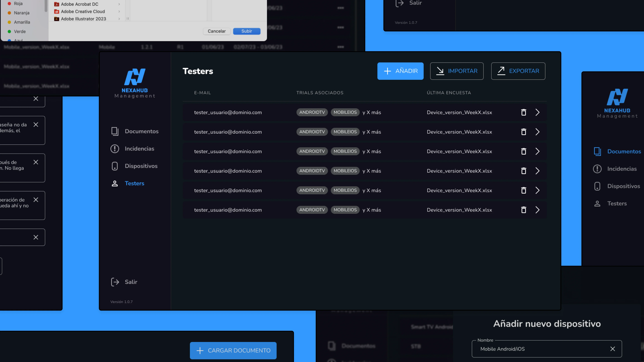Click the first row's tester_usuario@dominio.com email
Viewport: 644px width, 362px height.
click(228, 112)
